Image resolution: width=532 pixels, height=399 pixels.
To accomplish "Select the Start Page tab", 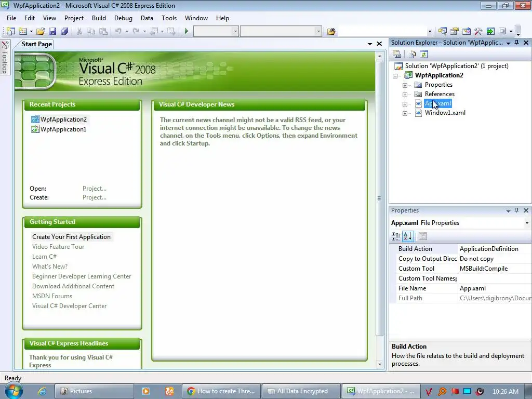I will click(37, 44).
